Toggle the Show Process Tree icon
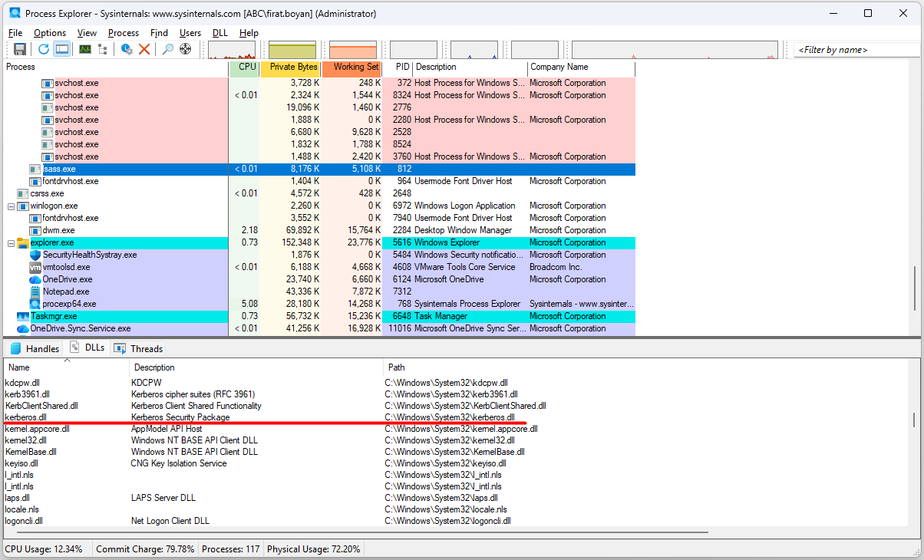 pos(104,49)
